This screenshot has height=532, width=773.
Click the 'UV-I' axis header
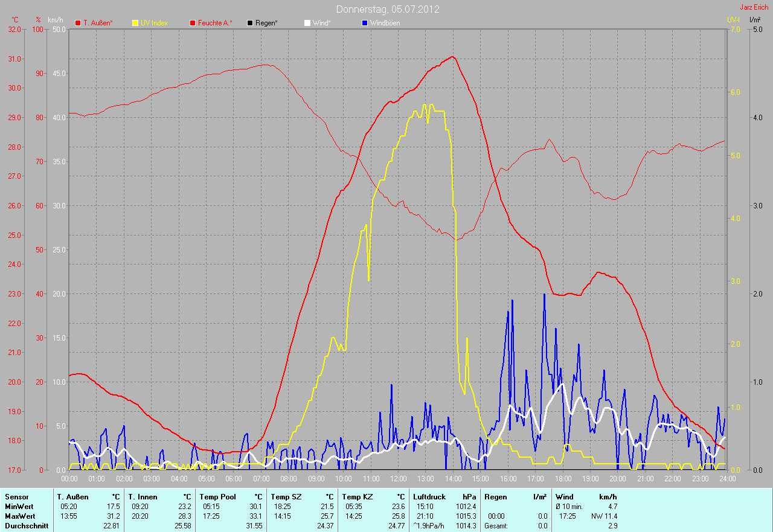(733, 20)
